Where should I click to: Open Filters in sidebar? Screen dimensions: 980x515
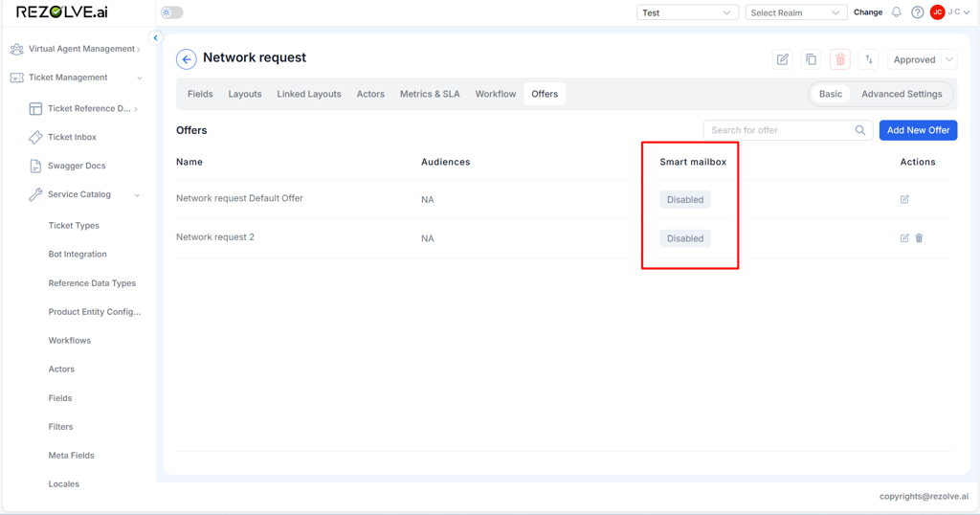60,427
